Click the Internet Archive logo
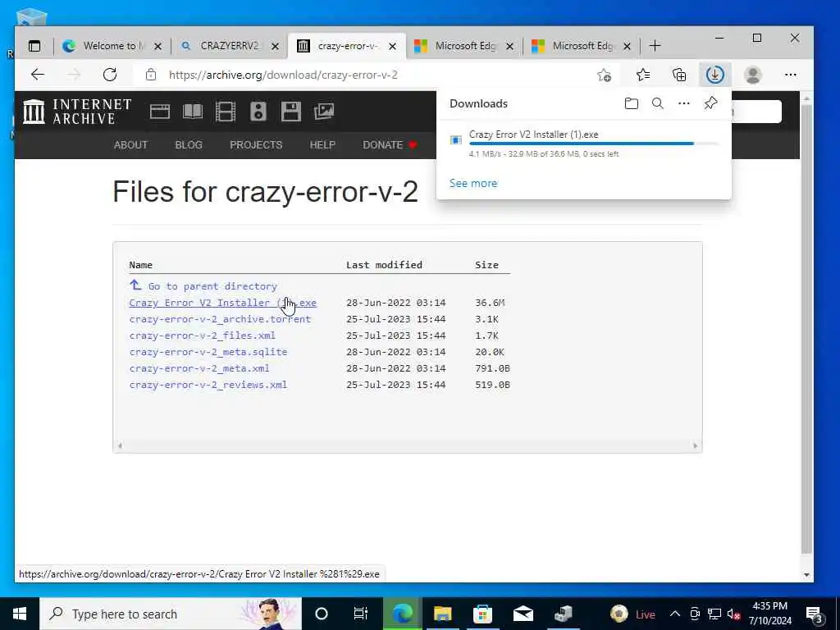 pos(77,112)
